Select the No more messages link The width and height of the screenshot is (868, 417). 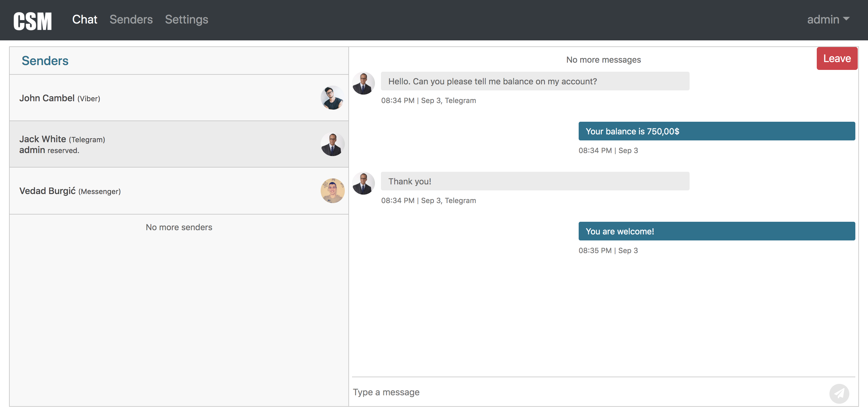(x=603, y=59)
